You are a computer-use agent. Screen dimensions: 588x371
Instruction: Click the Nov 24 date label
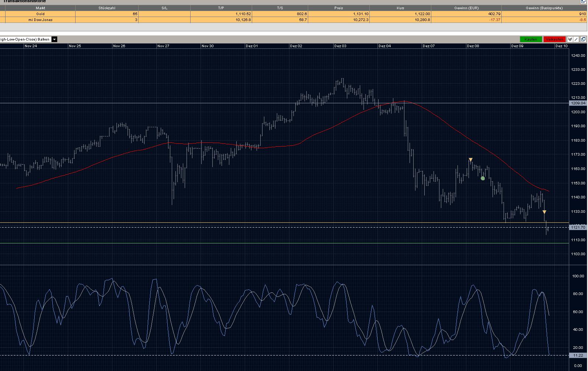click(x=31, y=46)
